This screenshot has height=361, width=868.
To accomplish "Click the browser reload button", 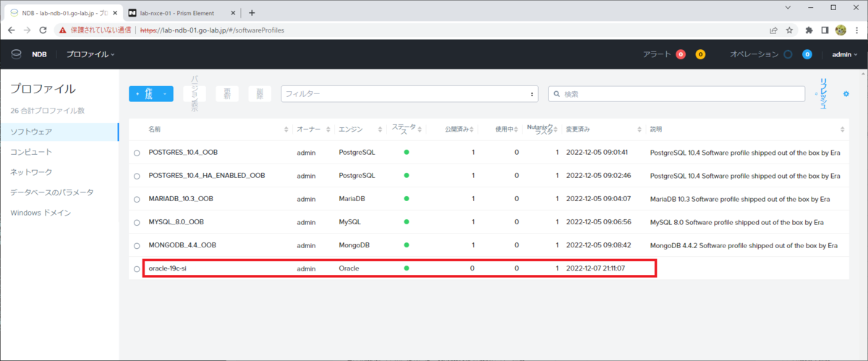I will (43, 30).
